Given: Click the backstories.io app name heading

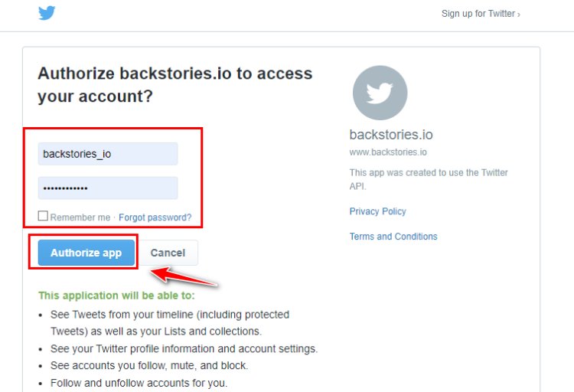Looking at the screenshot, I should tap(391, 135).
